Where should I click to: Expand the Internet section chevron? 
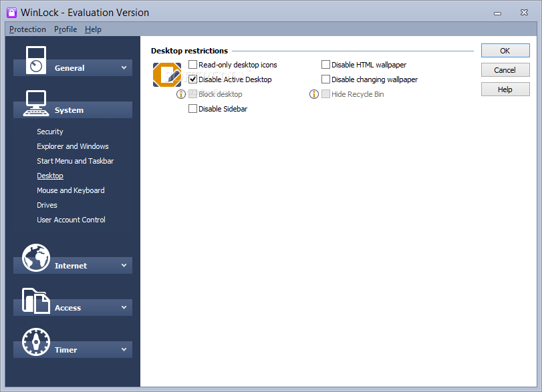(124, 265)
